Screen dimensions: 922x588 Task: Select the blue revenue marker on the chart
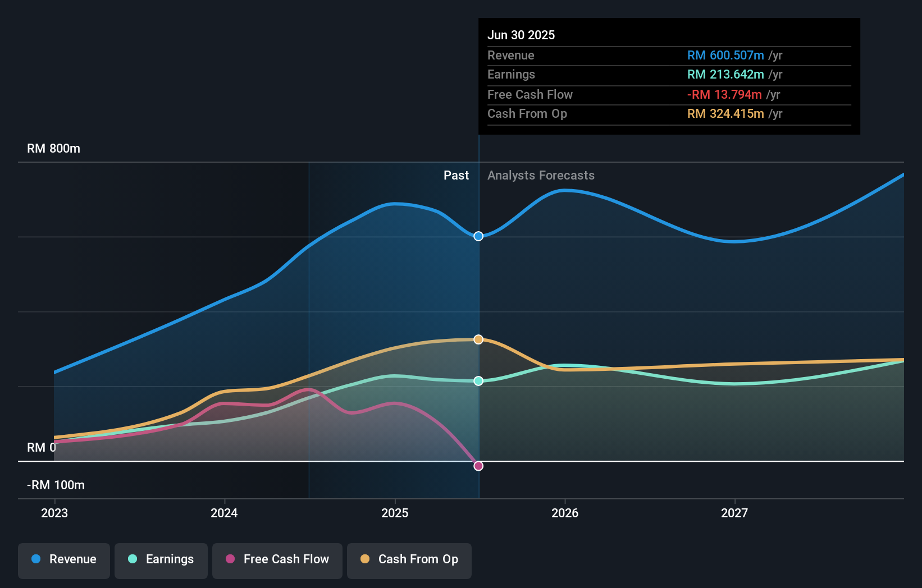point(478,236)
